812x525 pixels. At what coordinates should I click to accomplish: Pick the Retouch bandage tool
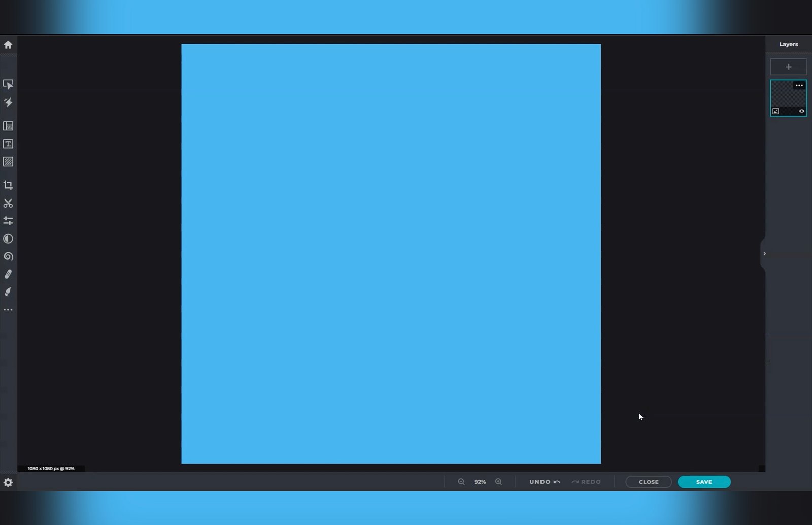[x=8, y=274]
